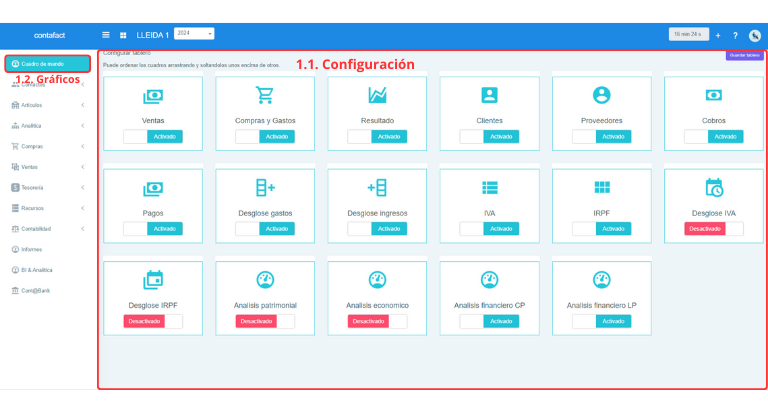Toggle the Ventas Activado switch
The image size is (768, 413).
153,137
